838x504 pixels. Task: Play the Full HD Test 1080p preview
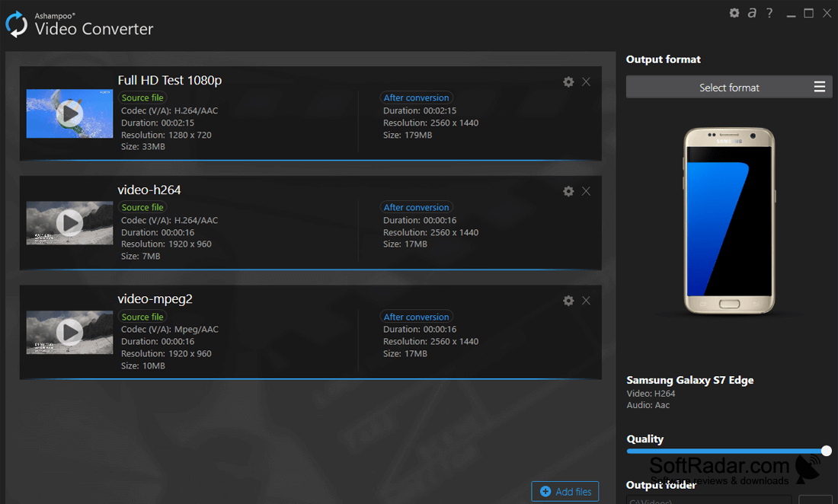[69, 113]
